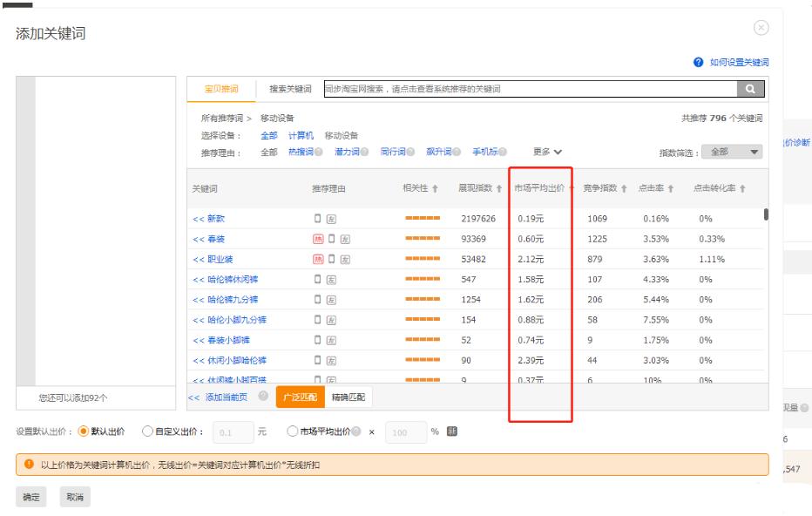Image resolution: width=812 pixels, height=516 pixels.
Task: Click help icon beside 如何设置关键词
Action: (698, 63)
